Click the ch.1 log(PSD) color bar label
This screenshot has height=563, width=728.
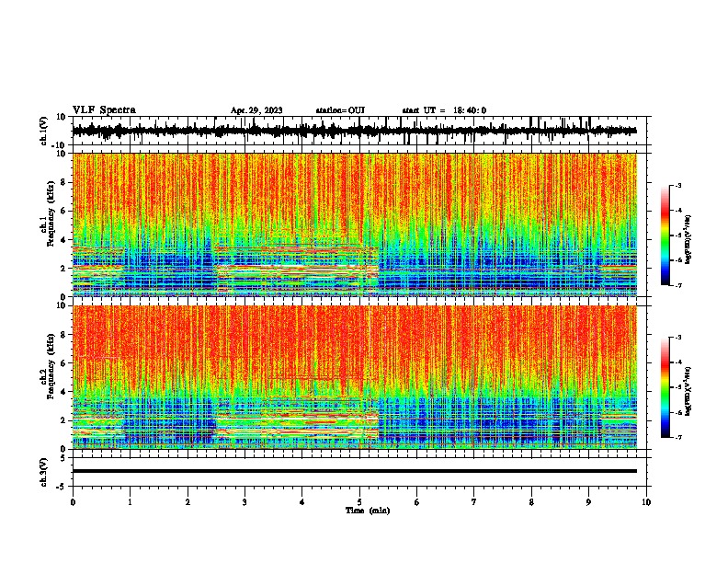click(x=688, y=240)
